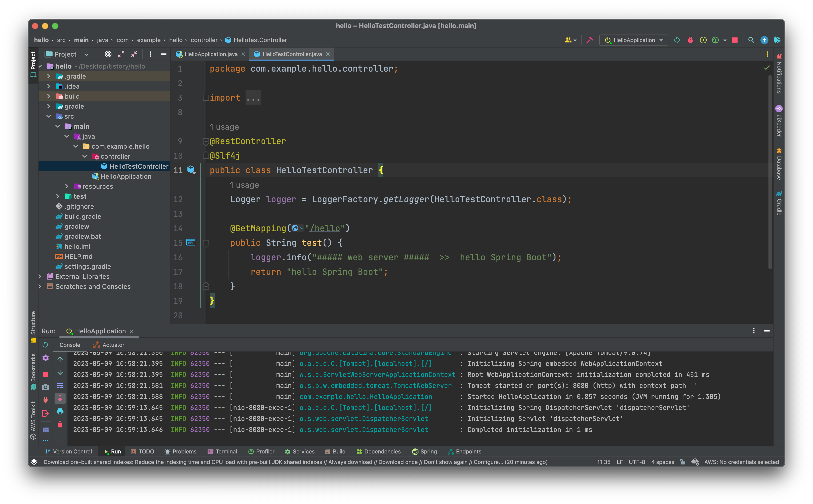The width and height of the screenshot is (813, 504).
Task: Click the print icon in Run console
Action: pyautogui.click(x=60, y=411)
